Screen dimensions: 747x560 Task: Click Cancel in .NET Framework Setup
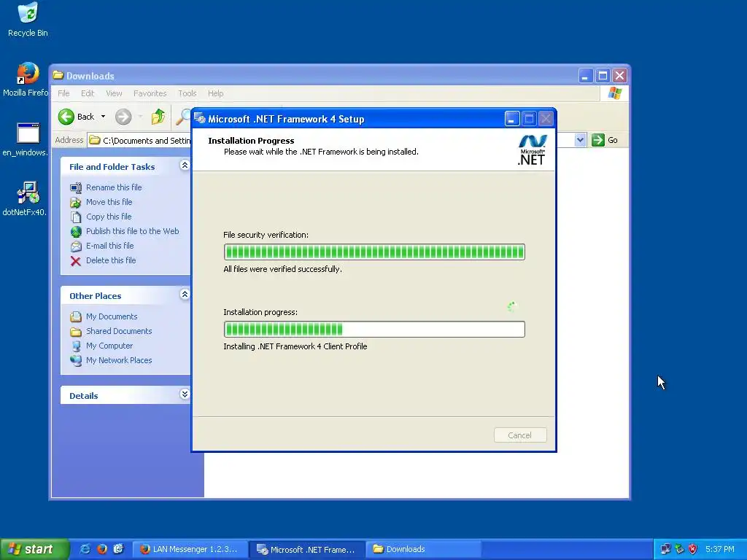(x=519, y=435)
